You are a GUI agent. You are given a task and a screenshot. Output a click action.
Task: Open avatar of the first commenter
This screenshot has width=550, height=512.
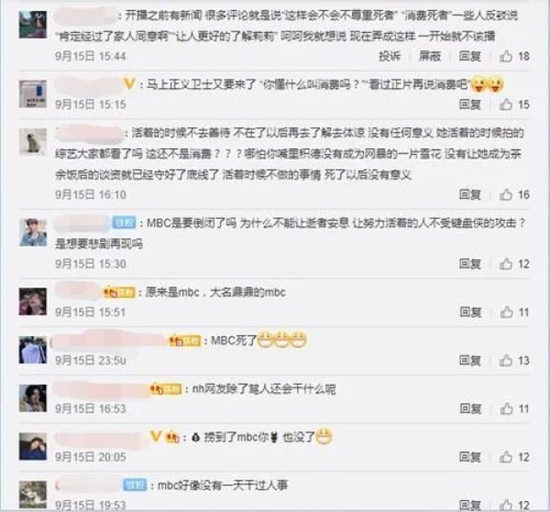click(x=33, y=24)
